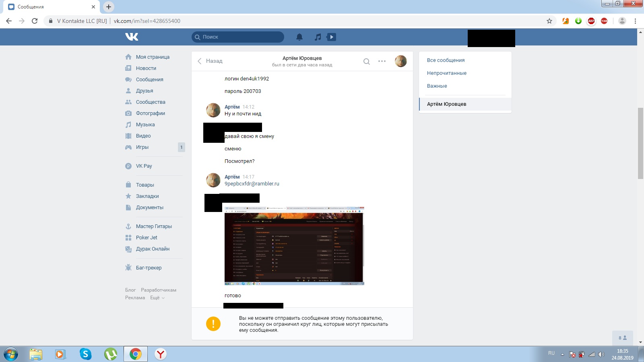Select "Непрочитанные" messages filter
644x362 pixels.
point(446,73)
